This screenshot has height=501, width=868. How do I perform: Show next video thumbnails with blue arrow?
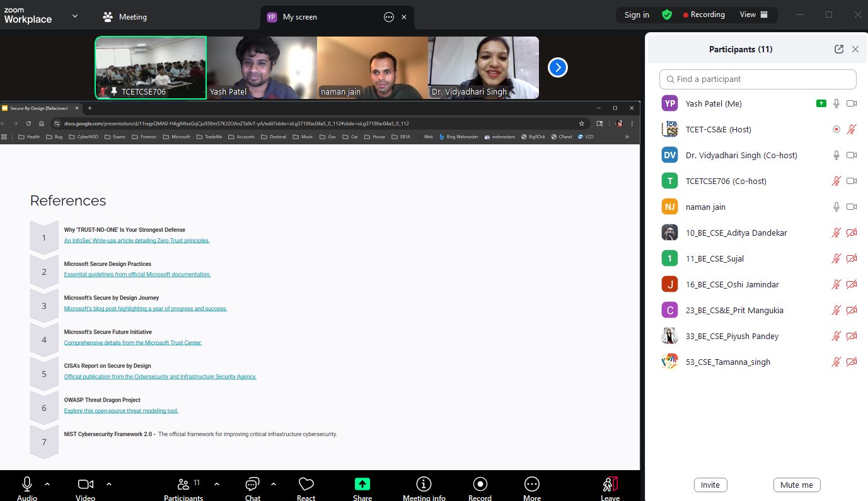pos(557,67)
